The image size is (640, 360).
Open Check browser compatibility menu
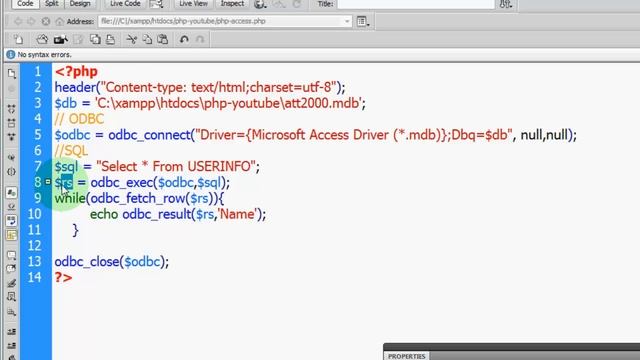point(156,4)
